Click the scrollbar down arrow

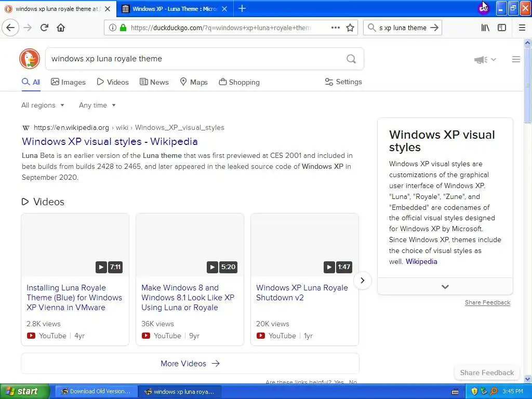click(x=527, y=379)
